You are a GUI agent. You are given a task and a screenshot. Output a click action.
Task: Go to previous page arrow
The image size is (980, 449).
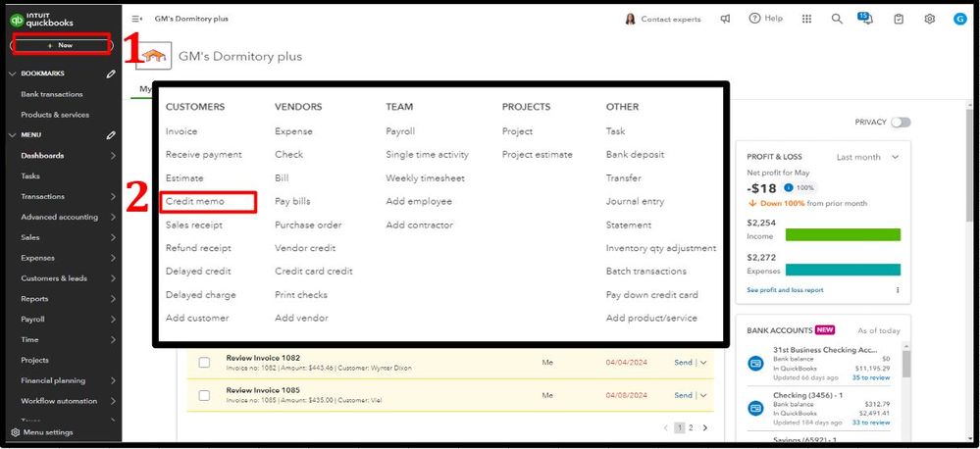click(x=665, y=427)
